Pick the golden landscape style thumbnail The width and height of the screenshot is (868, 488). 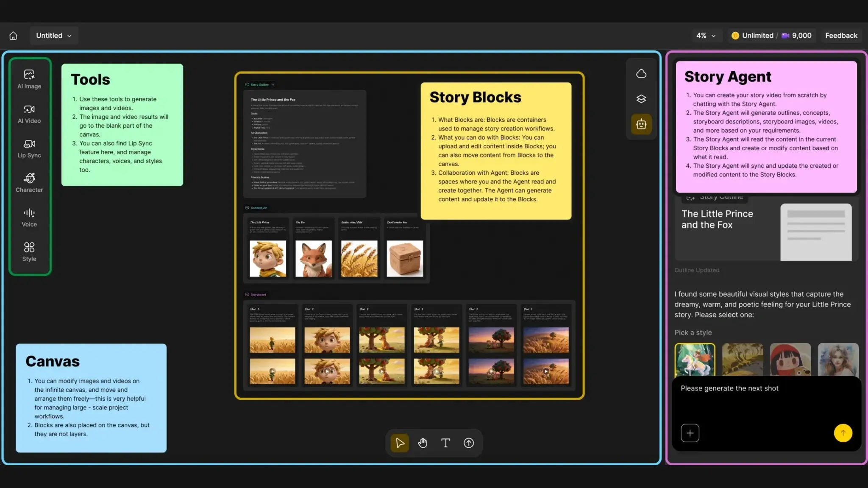[x=743, y=360]
